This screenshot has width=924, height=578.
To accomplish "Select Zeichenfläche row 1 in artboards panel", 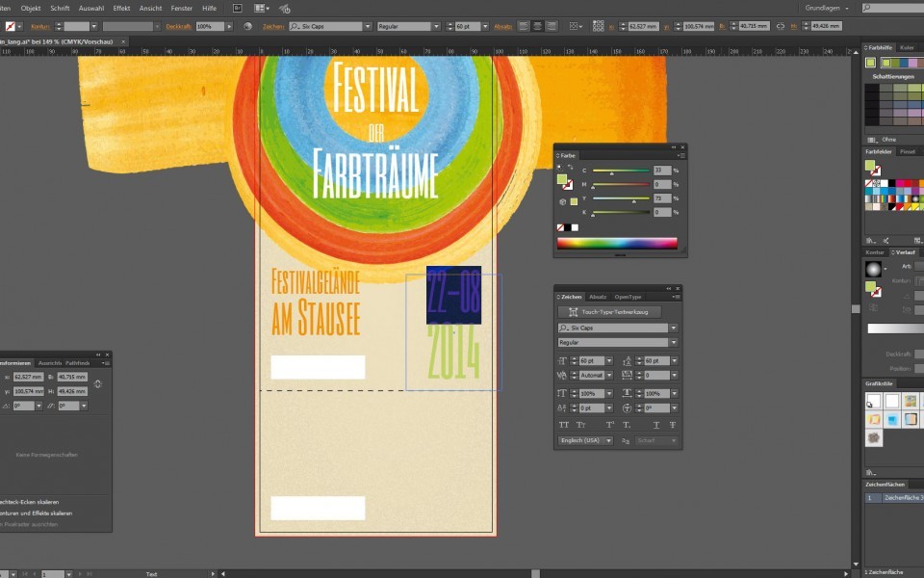I will click(x=894, y=498).
